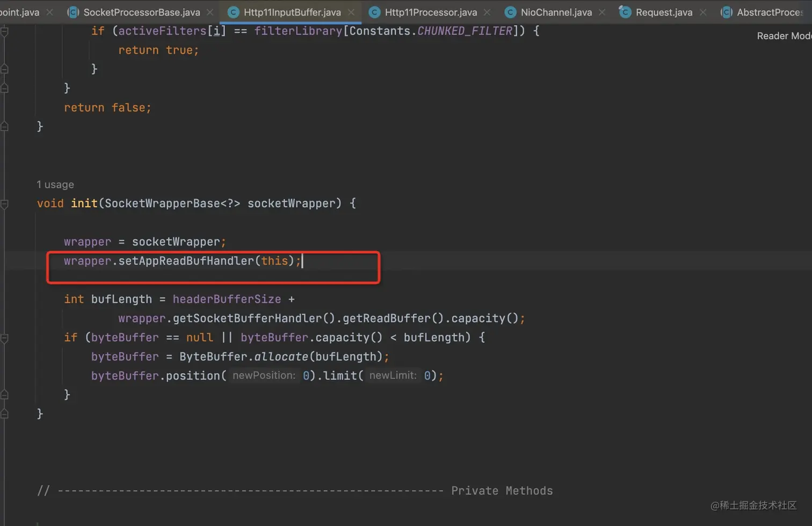Click 'activeFilters' array reference
Screen dimensions: 812x526
point(162,31)
